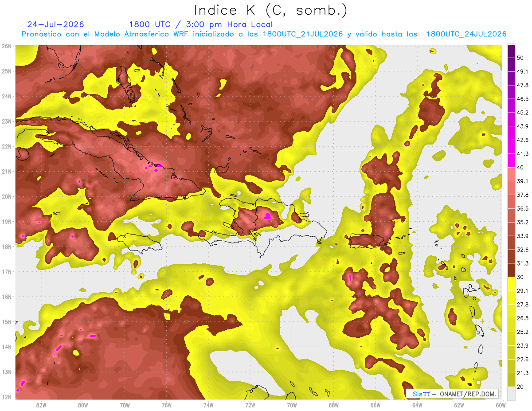Pick the legend value "21.3"

(523, 373)
